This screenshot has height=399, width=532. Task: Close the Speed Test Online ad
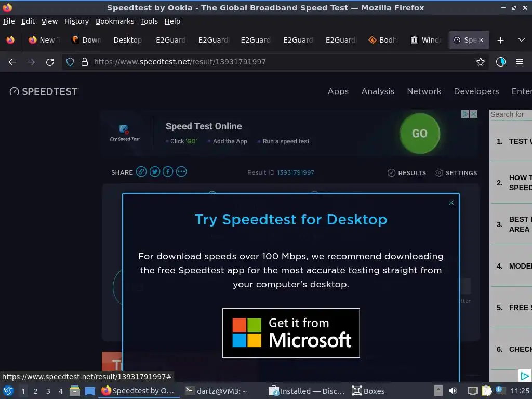point(474,114)
